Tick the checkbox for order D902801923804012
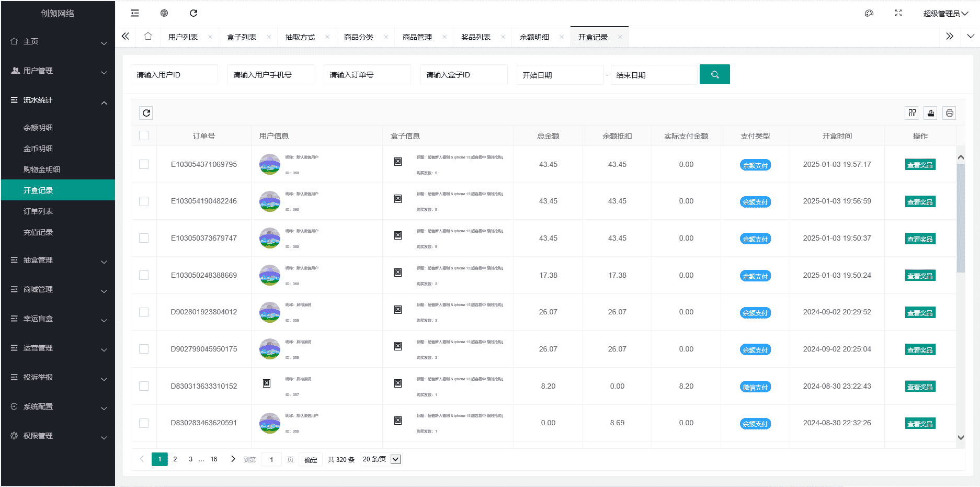This screenshot has width=980, height=487. pyautogui.click(x=144, y=312)
